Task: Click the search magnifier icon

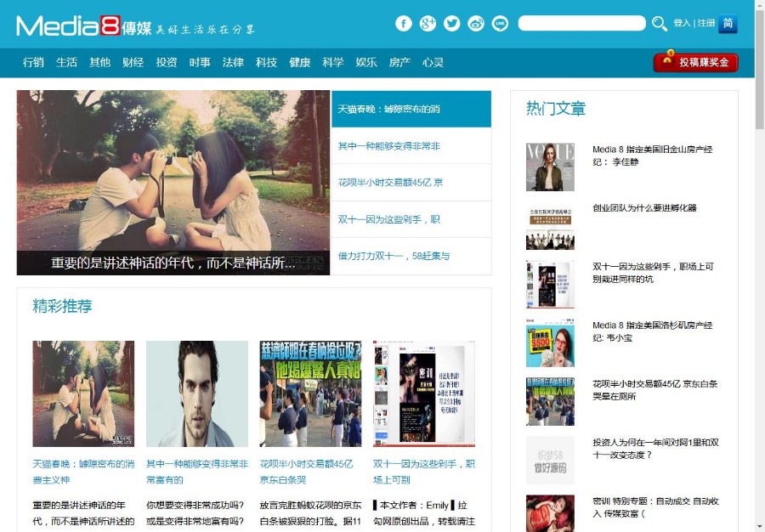Action: 660,24
